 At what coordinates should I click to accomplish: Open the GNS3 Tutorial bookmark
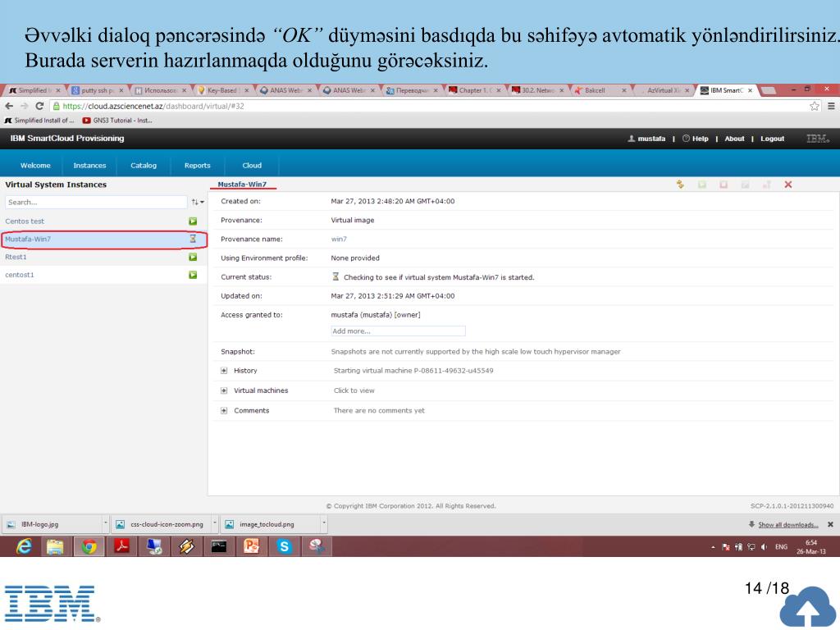tap(117, 121)
